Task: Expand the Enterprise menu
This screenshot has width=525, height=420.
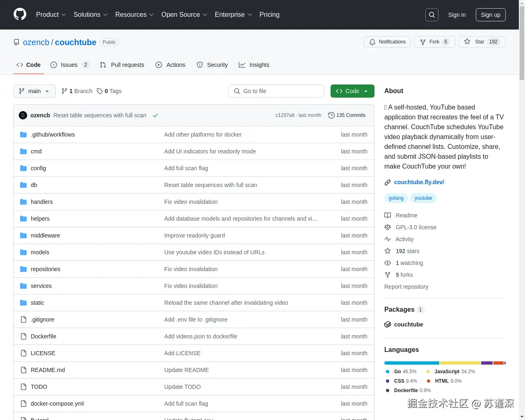Action: (x=233, y=15)
